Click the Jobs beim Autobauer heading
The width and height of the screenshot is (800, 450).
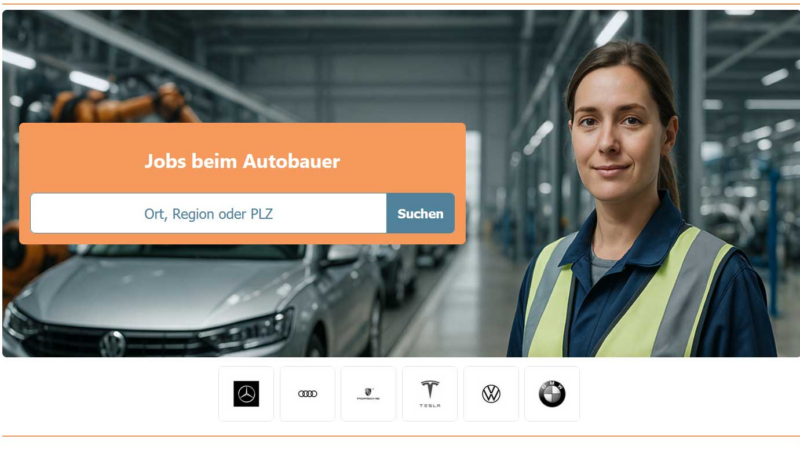click(x=242, y=161)
